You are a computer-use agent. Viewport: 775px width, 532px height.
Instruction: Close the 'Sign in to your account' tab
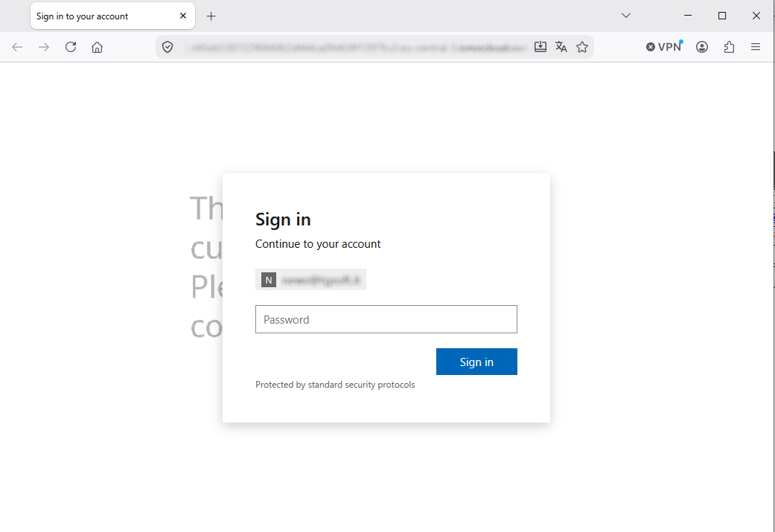click(x=183, y=16)
